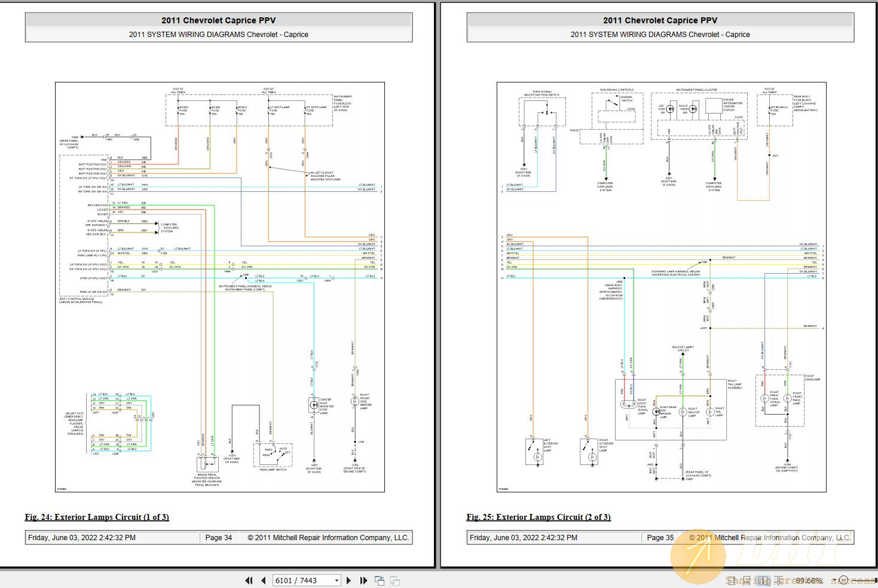Click the 2011 Chevrolet Caprice PPV header on left page
This screenshot has width=878, height=588.
pos(219,20)
